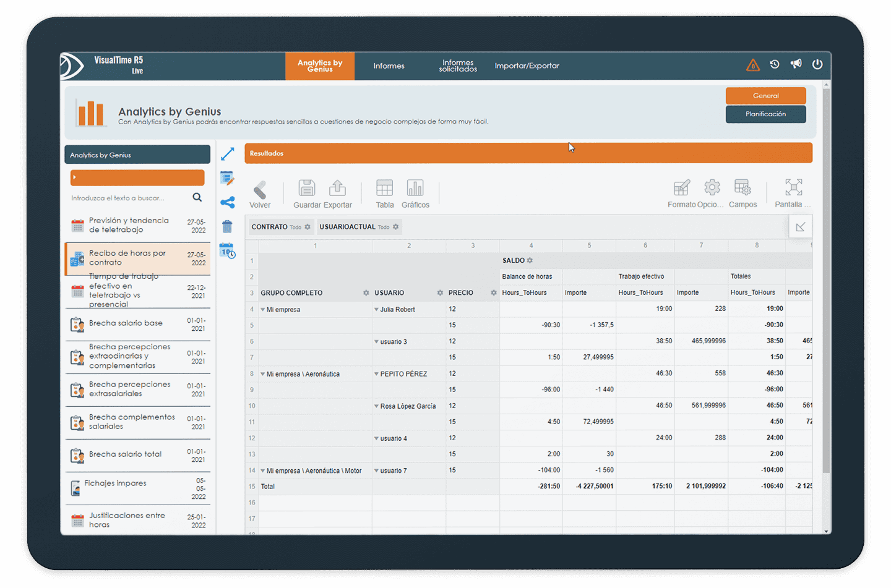Click the Volver back icon
This screenshot has width=891, height=588.
(x=260, y=189)
